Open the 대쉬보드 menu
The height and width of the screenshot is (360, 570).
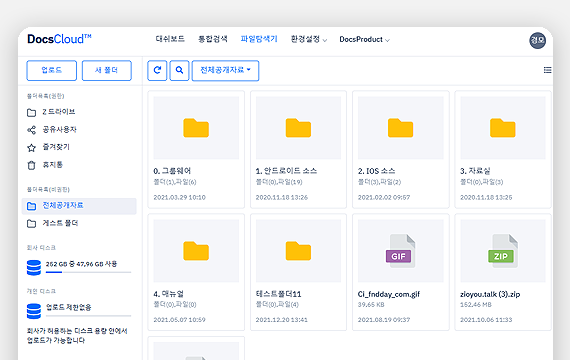pyautogui.click(x=170, y=39)
